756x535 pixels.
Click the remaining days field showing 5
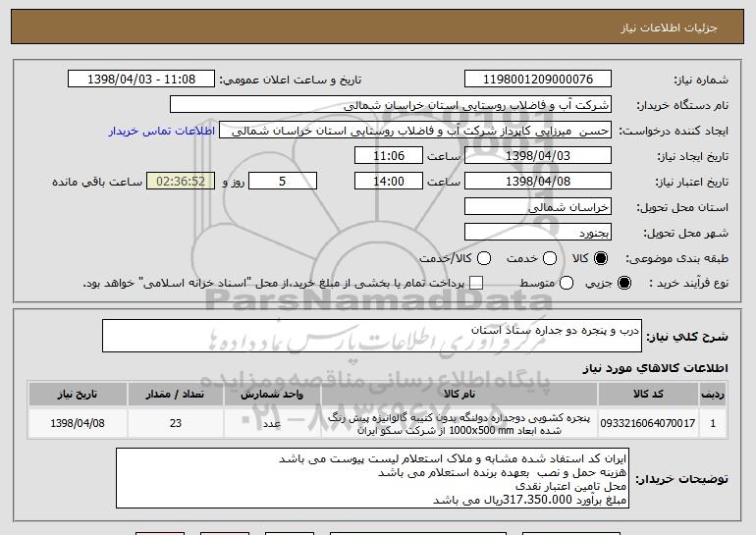pos(283,182)
